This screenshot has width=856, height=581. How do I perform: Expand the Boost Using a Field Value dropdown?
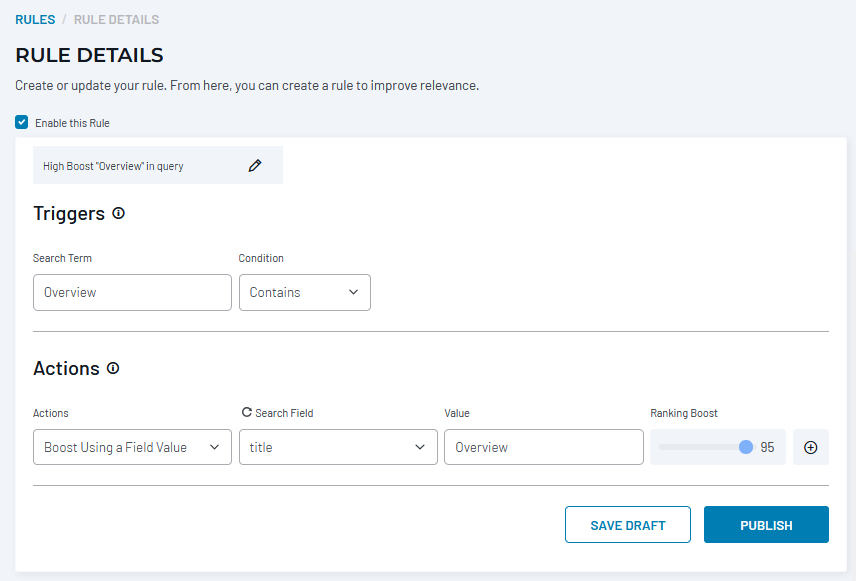[132, 447]
